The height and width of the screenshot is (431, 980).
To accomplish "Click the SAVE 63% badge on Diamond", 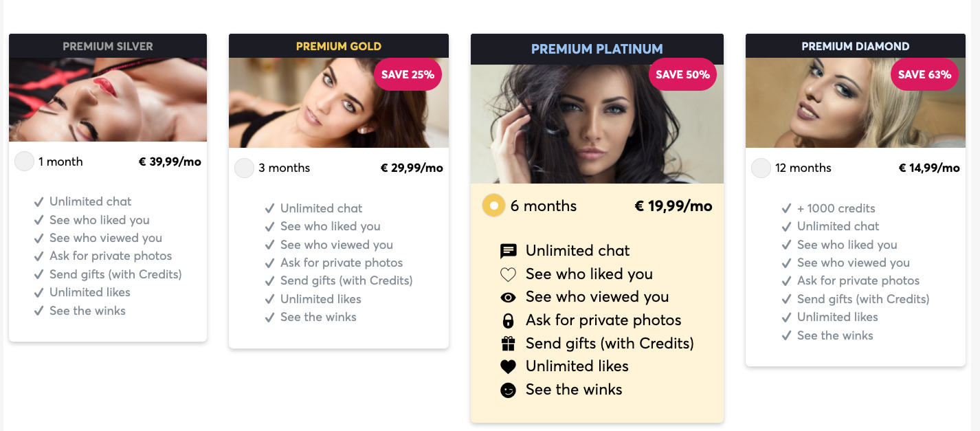I will (x=924, y=74).
